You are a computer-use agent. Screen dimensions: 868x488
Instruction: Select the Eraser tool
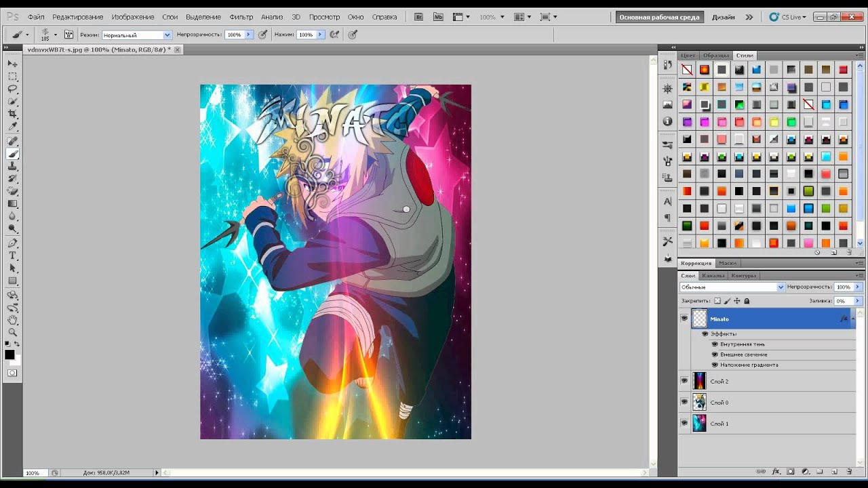(x=12, y=191)
